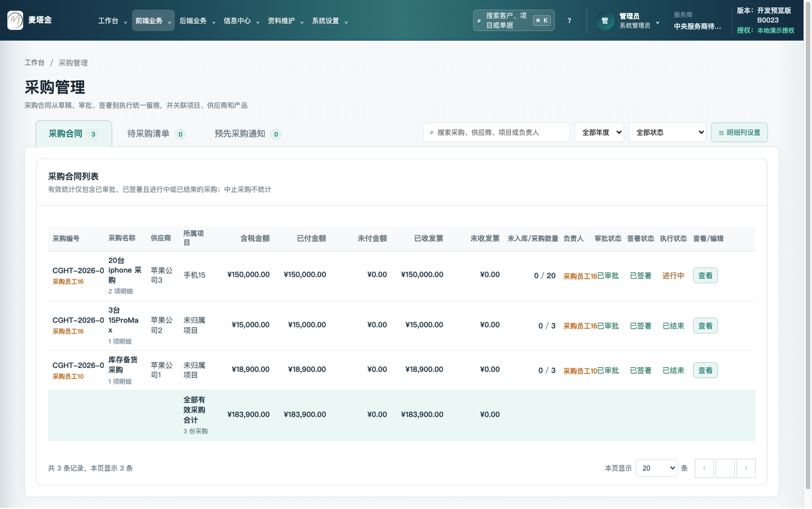812x509 pixels.
Task: Click the 明细列设置 button
Action: 739,132
